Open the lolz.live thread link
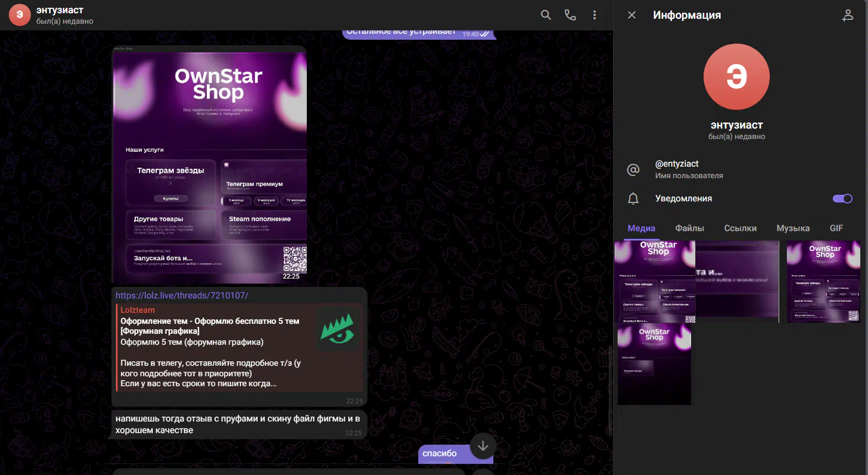 [182, 296]
